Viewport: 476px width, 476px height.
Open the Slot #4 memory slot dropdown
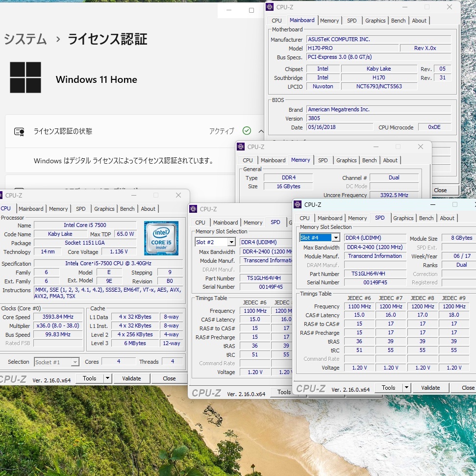(335, 238)
